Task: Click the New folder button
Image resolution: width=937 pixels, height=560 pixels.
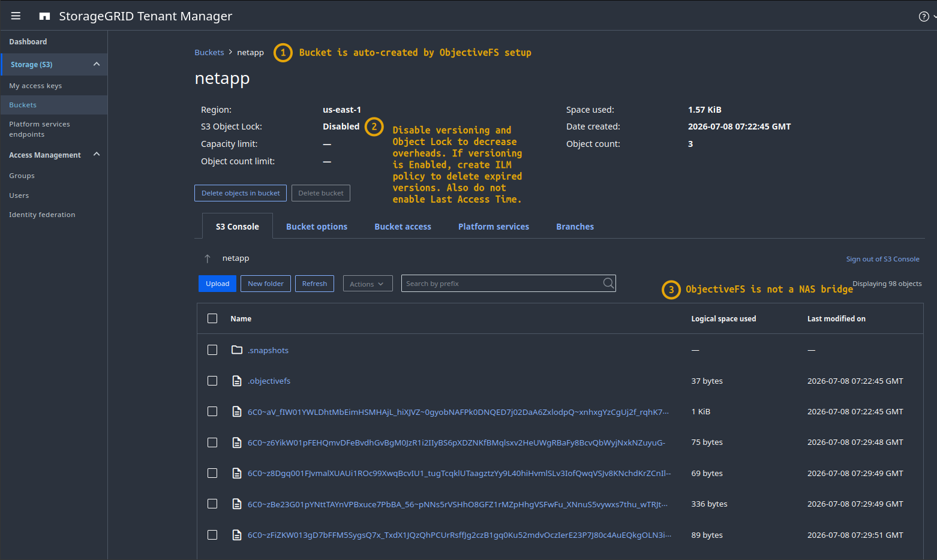Action: point(266,284)
